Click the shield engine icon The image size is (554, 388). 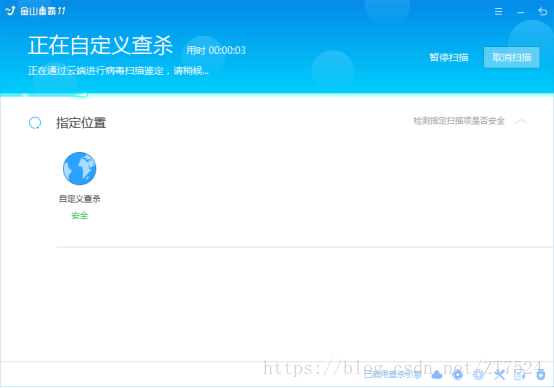point(541,375)
